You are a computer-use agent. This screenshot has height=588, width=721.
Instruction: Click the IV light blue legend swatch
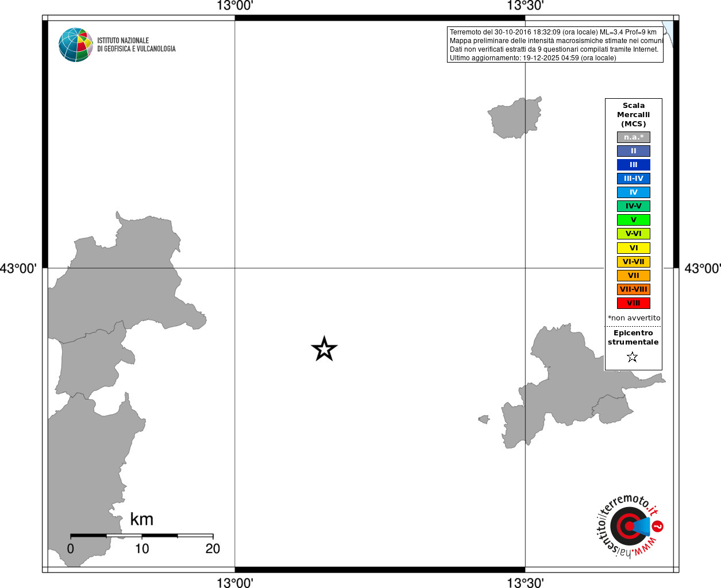634,192
